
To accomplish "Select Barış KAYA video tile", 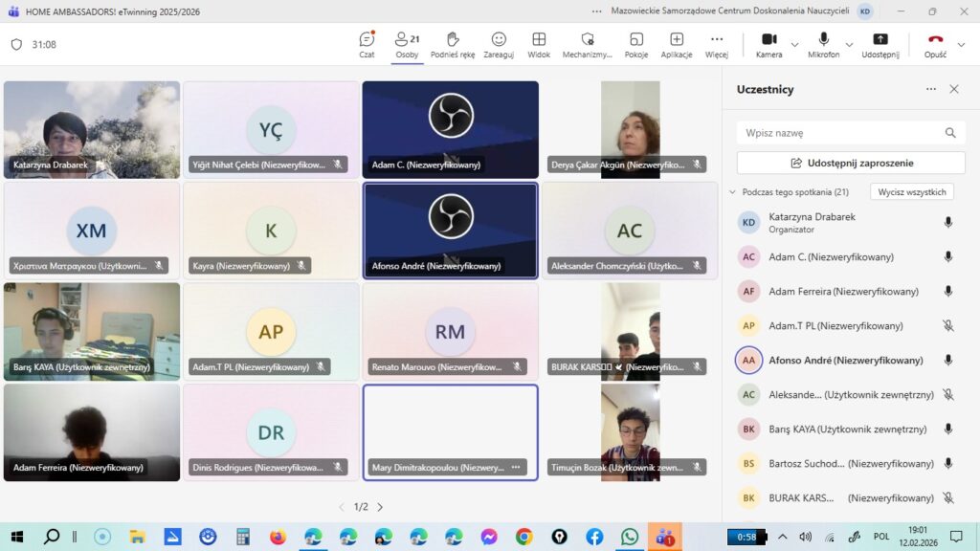I will pyautogui.click(x=92, y=332).
